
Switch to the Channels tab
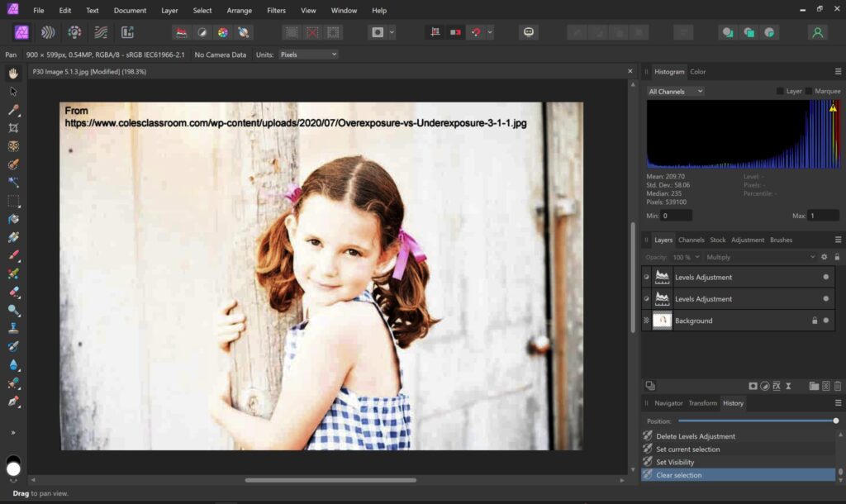tap(691, 240)
